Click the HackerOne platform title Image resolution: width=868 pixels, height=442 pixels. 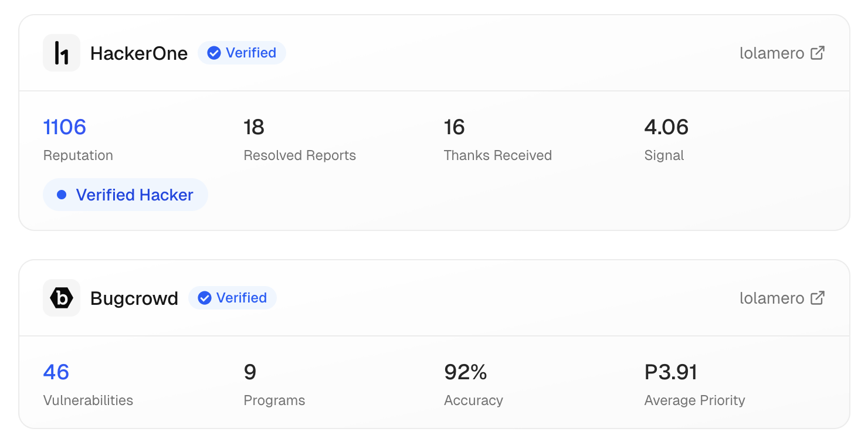tap(139, 54)
